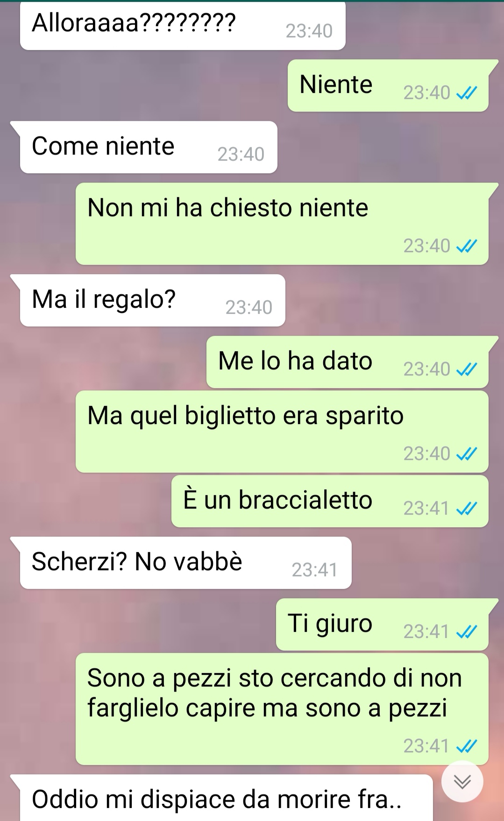The image size is (504, 821).
Task: Tap double ticks on 'Me lo ha dato'
Action: (467, 370)
